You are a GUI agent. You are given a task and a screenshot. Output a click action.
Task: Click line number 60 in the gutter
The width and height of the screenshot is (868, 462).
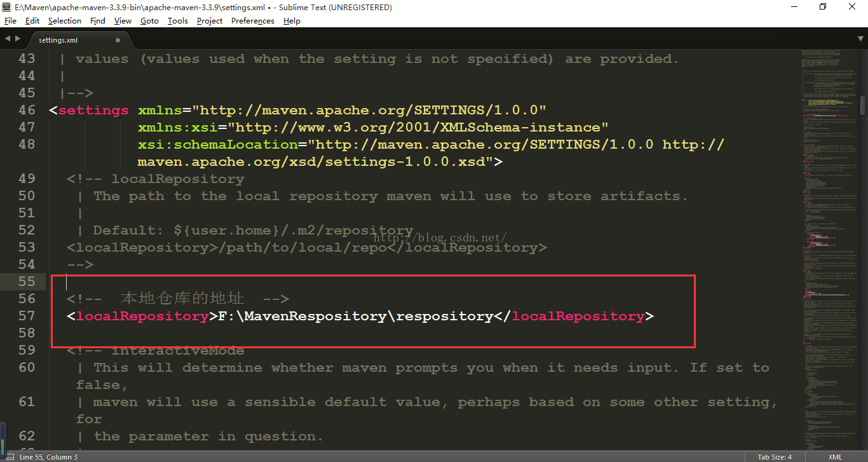point(27,367)
